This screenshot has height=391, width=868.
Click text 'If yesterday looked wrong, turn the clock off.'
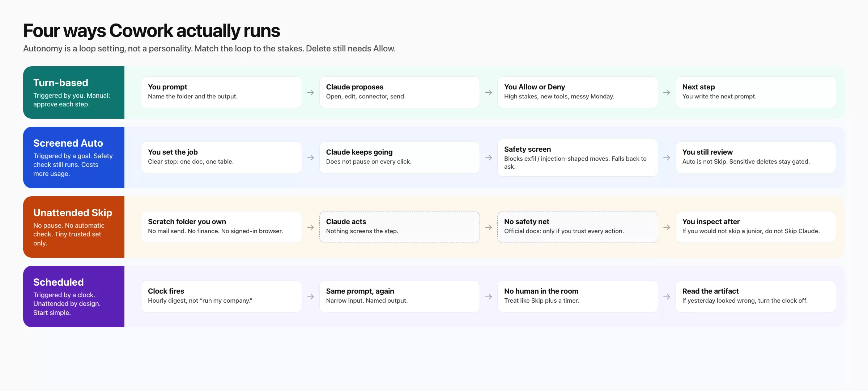click(745, 300)
